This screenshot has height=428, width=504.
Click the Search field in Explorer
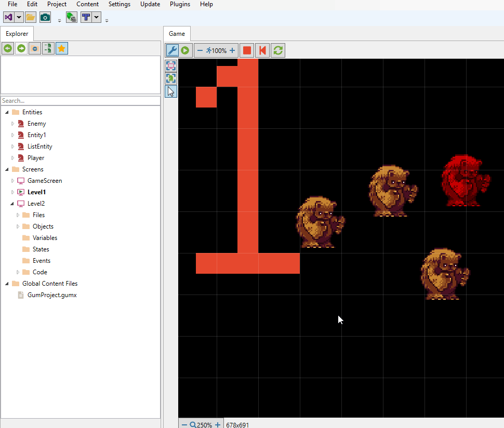click(x=80, y=101)
